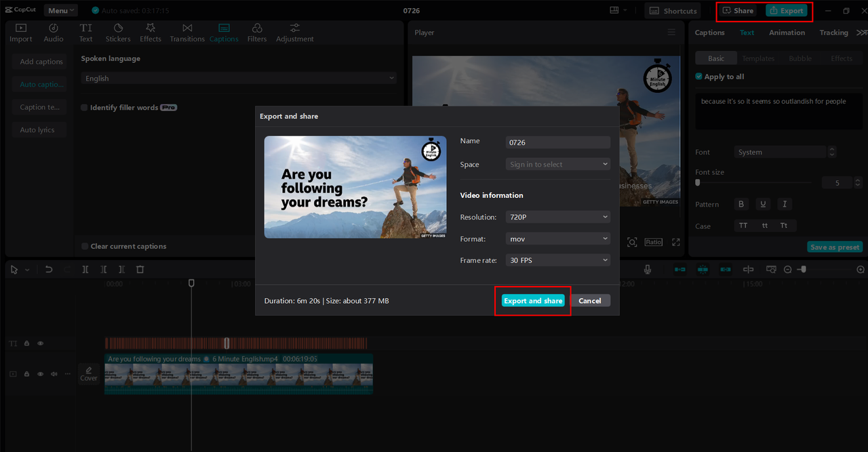Image resolution: width=868 pixels, height=452 pixels.
Task: Toggle caption track visibility eye
Action: coord(40,344)
